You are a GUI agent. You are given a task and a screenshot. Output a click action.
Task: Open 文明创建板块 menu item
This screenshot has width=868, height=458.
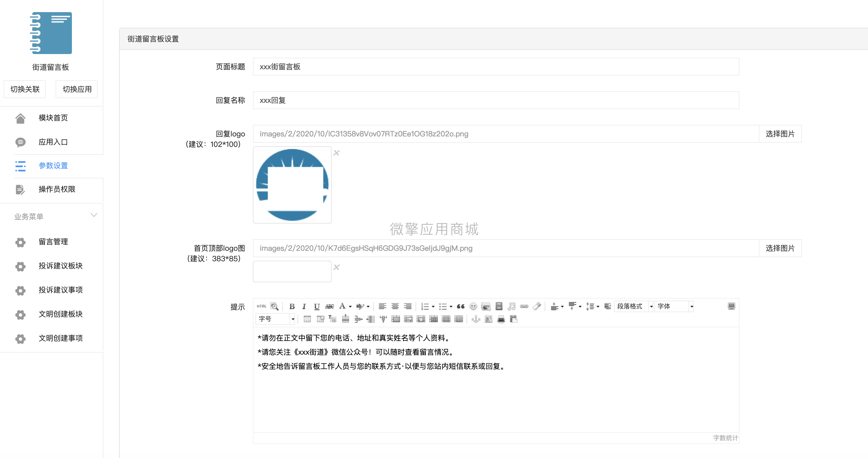[61, 314]
